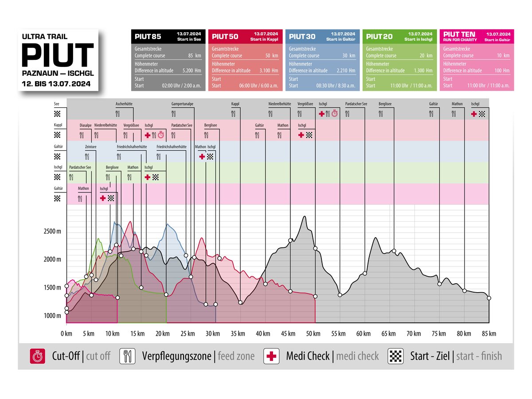Image resolution: width=532 pixels, height=399 pixels.
Task: Click the Medi Check red cross legend icon
Action: [x=271, y=356]
